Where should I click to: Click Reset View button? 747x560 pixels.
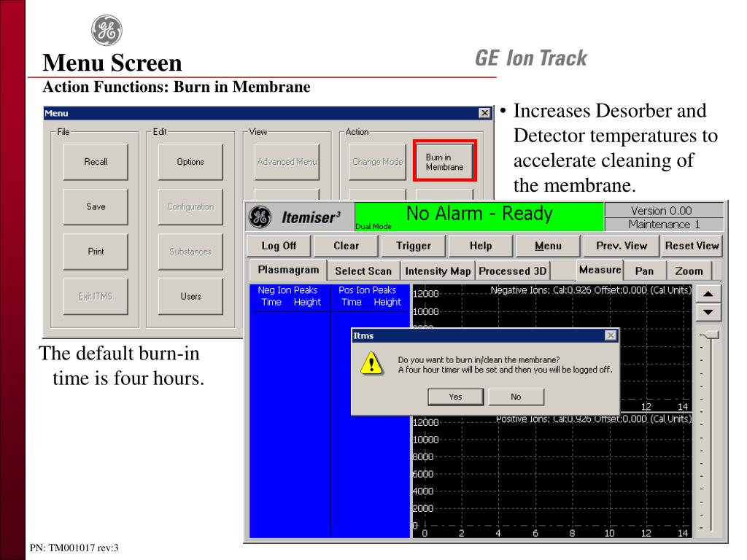click(x=692, y=246)
